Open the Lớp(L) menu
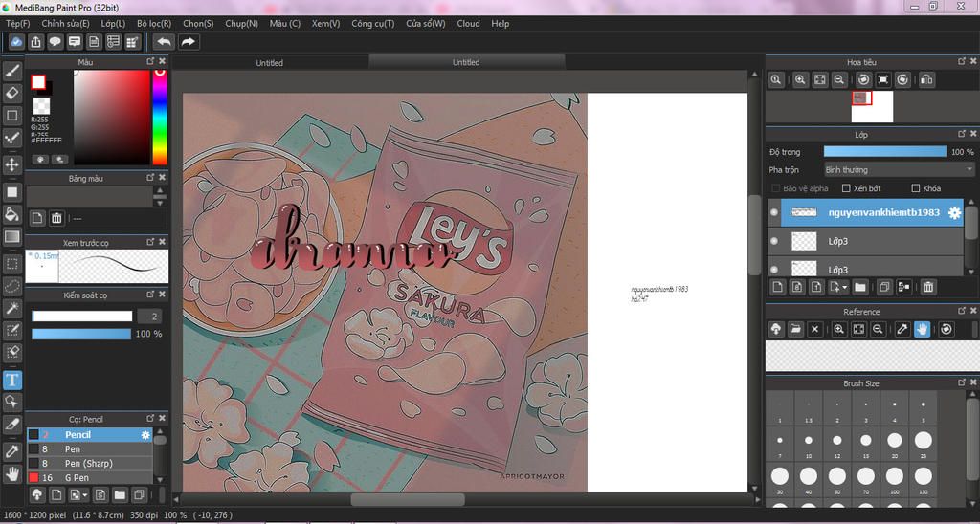The width and height of the screenshot is (980, 524). [x=113, y=24]
